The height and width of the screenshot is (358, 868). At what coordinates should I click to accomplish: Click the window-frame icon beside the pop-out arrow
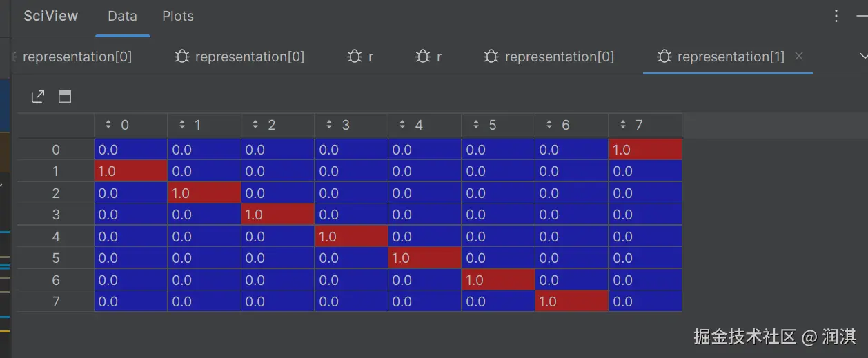pos(65,97)
